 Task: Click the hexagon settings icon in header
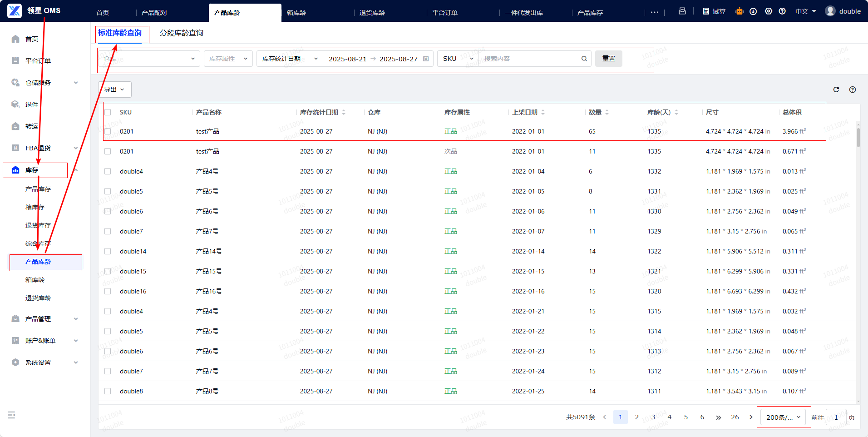(x=768, y=11)
